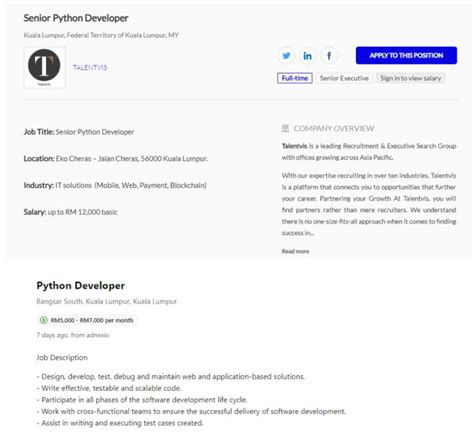The image size is (474, 435).
Task: Click RM5,000 - RM7,000 per month badge
Action: (87, 320)
